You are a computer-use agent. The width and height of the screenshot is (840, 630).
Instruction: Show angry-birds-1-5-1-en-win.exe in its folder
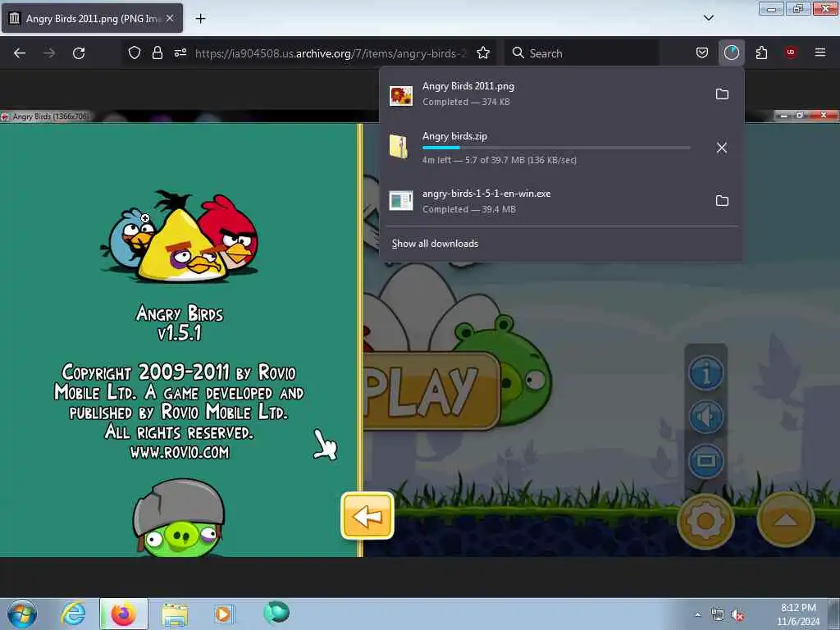click(x=722, y=201)
